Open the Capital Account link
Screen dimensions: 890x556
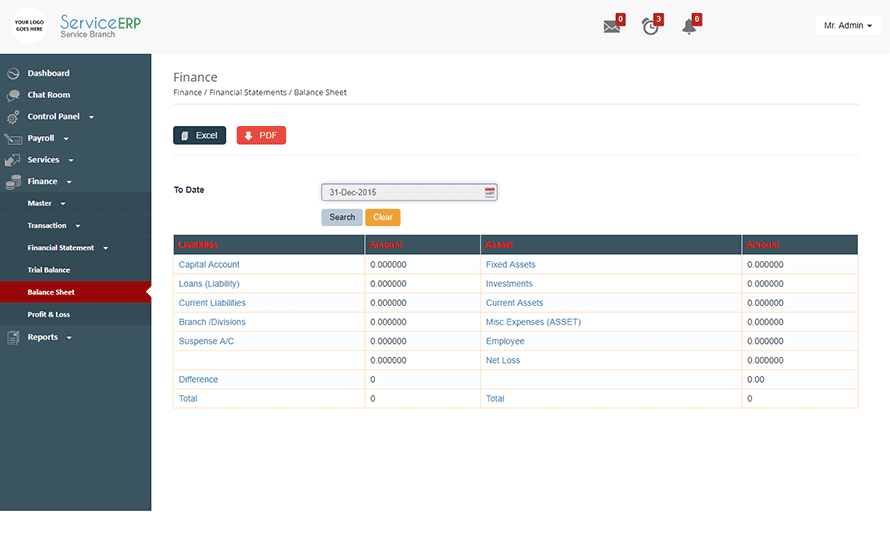(209, 265)
